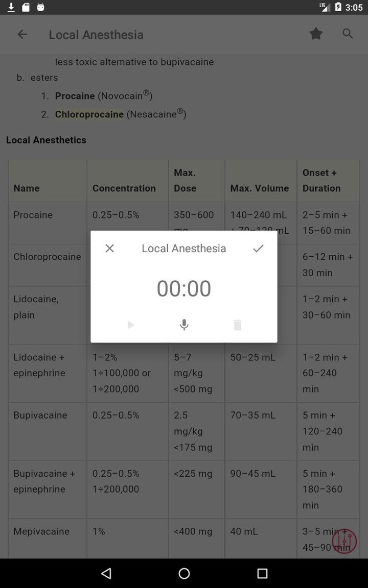The width and height of the screenshot is (368, 588).
Task: Tap the Procaine name cell in table
Action: point(48,223)
